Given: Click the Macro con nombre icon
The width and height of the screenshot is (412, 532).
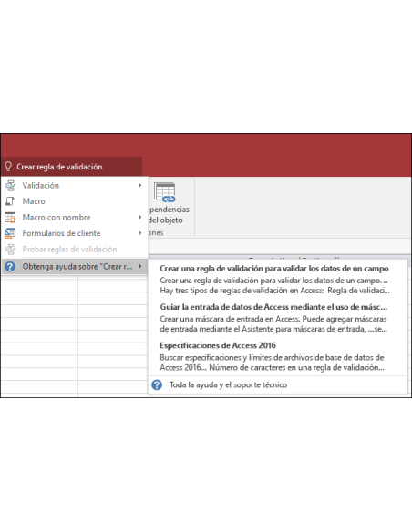Looking at the screenshot, I should coord(10,217).
